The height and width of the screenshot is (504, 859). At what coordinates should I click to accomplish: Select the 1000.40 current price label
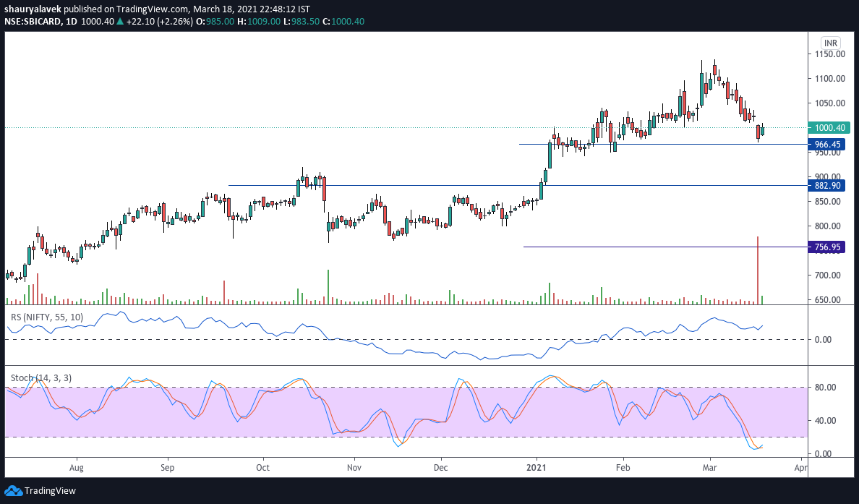(x=830, y=128)
